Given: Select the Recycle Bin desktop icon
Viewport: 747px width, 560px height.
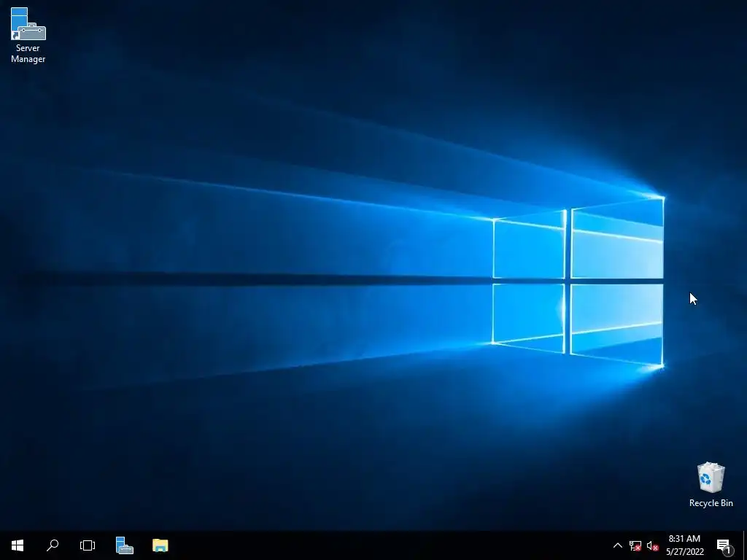Looking at the screenshot, I should coord(711,484).
